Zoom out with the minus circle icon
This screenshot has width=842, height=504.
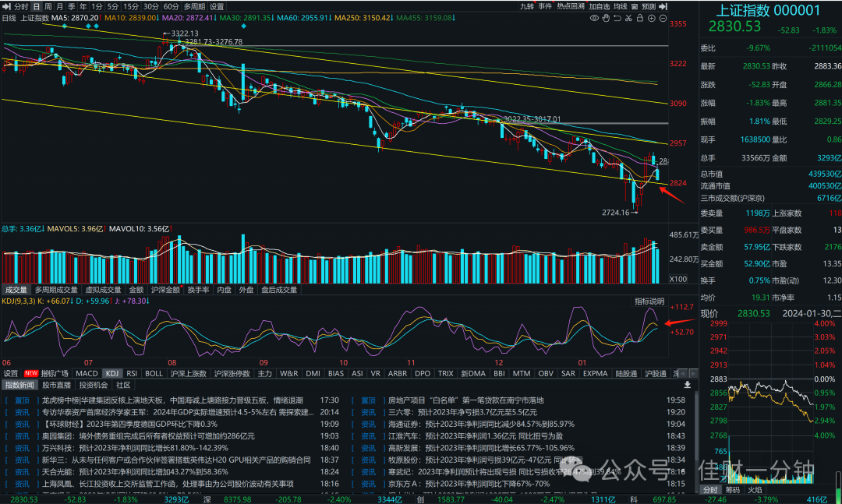pos(663,18)
